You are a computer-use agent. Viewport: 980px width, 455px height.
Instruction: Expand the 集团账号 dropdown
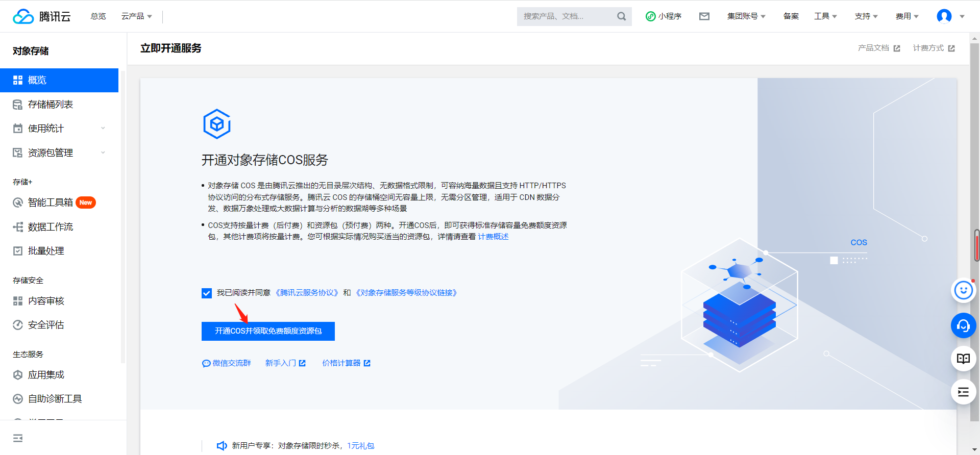click(746, 16)
